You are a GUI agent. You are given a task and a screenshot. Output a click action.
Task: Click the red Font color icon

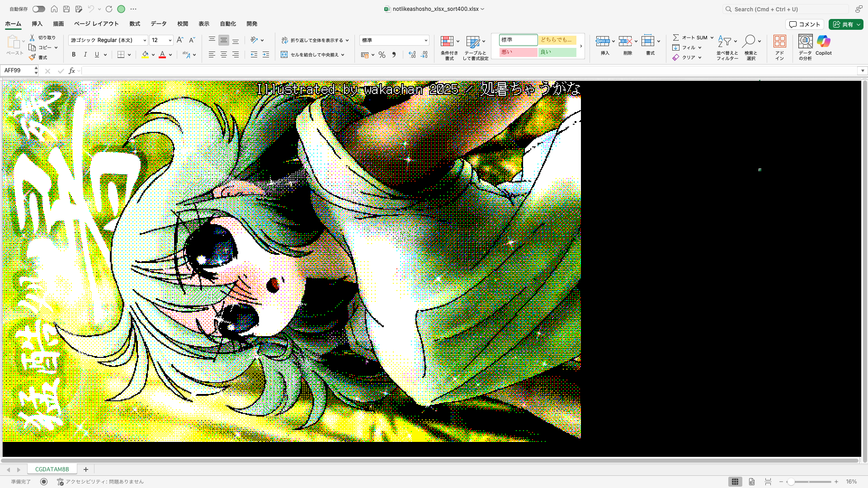pos(162,55)
